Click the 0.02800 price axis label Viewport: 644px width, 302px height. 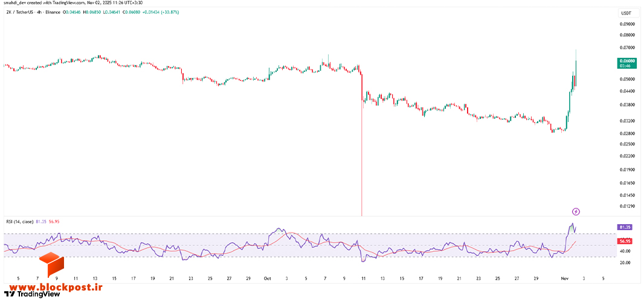tap(626, 133)
